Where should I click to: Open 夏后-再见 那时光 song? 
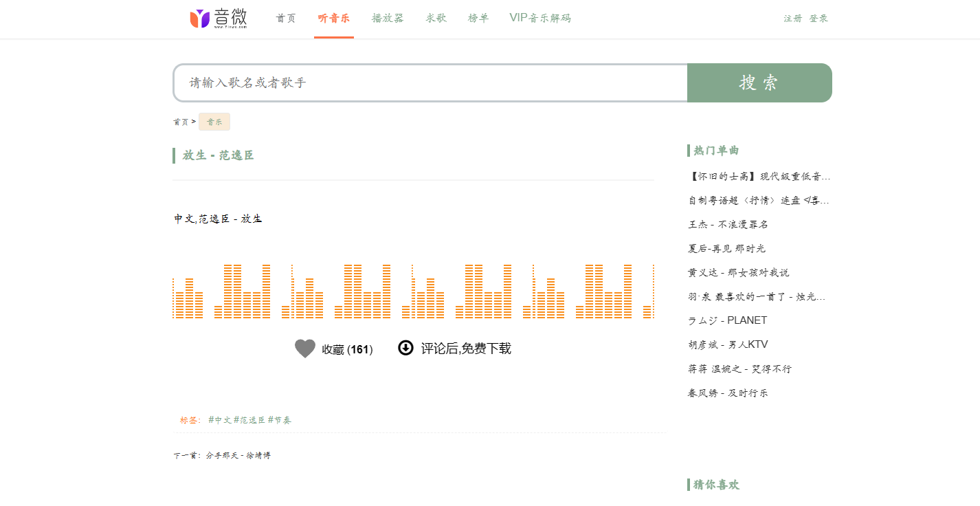(x=726, y=249)
